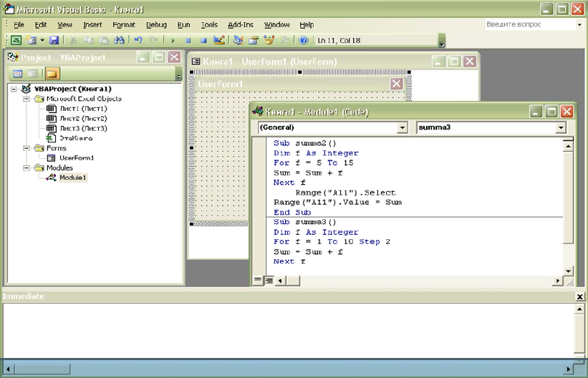Screen dimensions: 588x378
Task: Open the Run menu
Action: [184, 25]
